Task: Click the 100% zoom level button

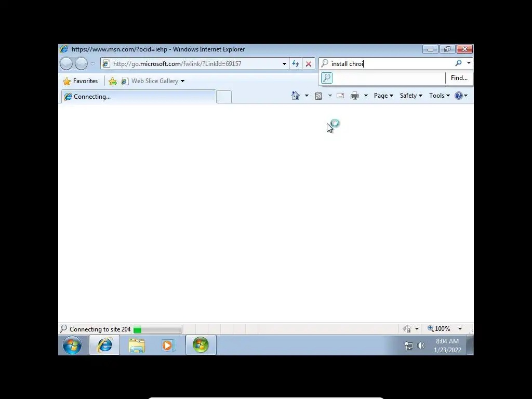Action: click(439, 329)
